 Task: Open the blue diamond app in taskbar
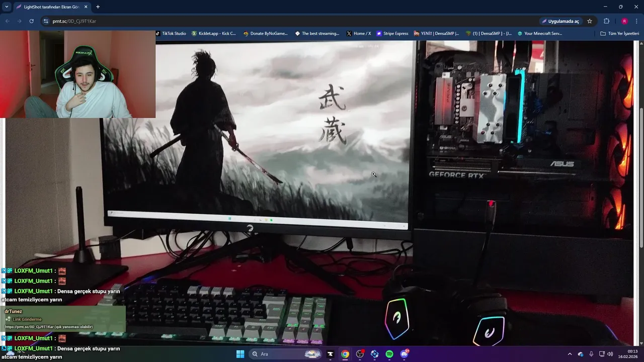pos(374,354)
